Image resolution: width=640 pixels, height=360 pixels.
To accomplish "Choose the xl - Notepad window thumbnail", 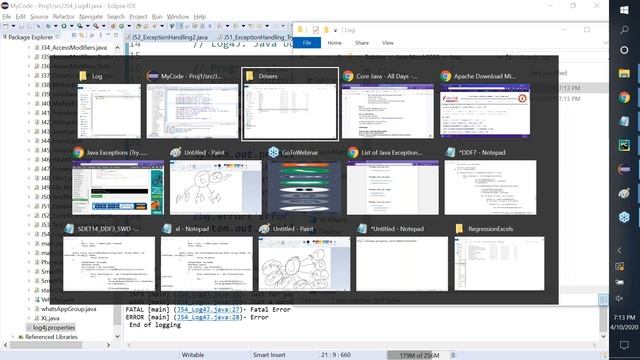I will pos(207,264).
